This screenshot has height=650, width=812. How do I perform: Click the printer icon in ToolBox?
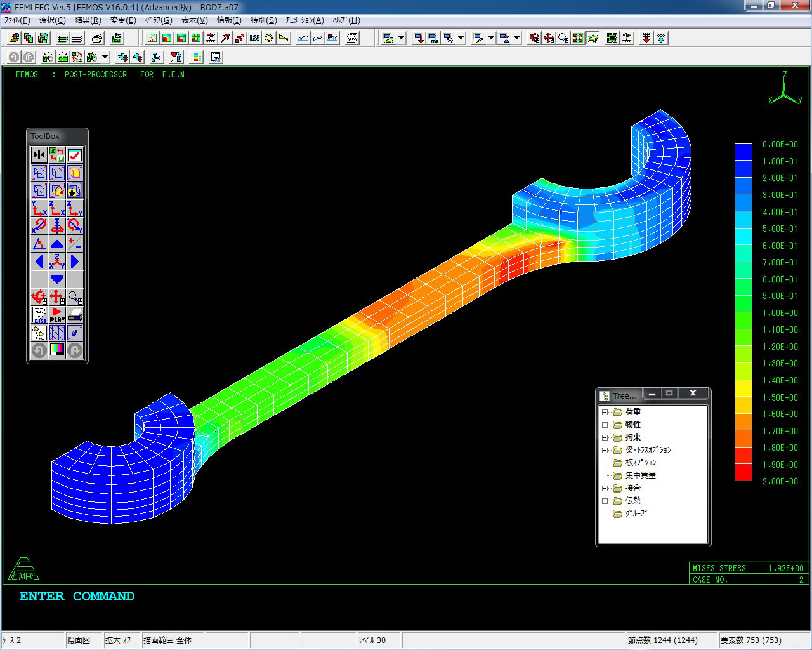75,315
